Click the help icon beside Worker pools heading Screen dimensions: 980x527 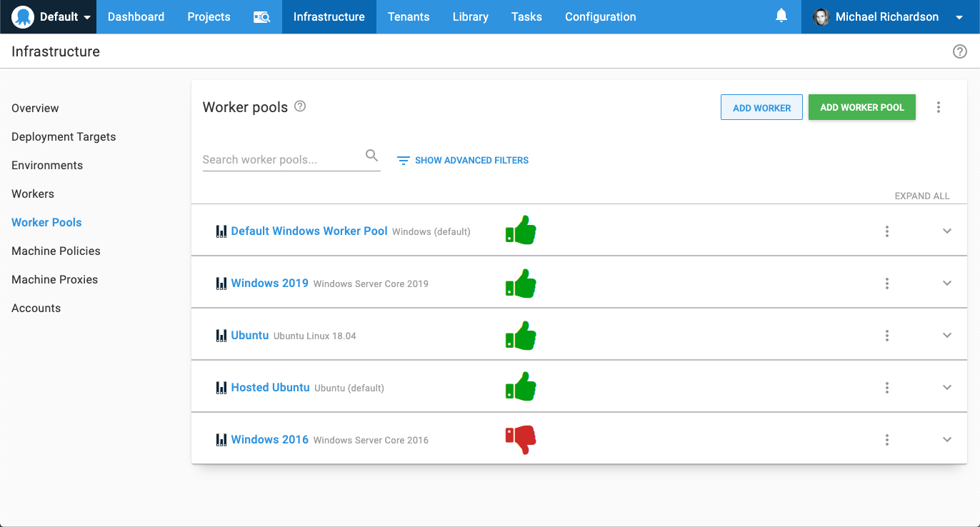coord(301,106)
